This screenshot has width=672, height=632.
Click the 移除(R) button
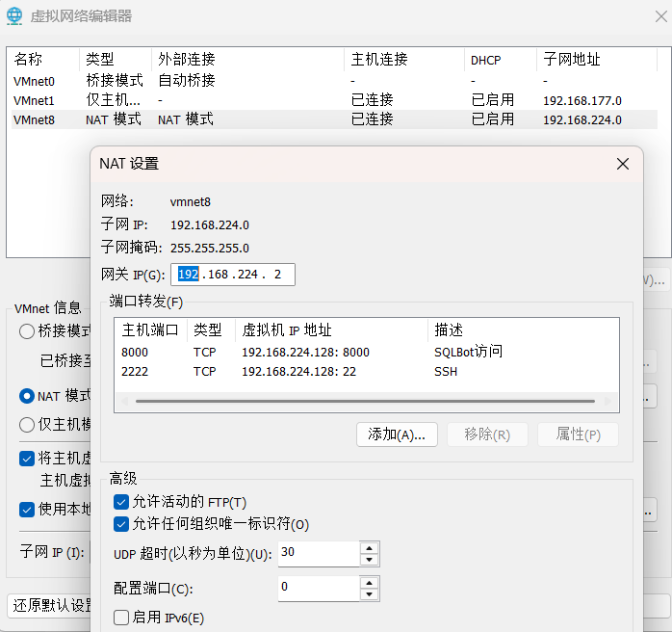[487, 434]
